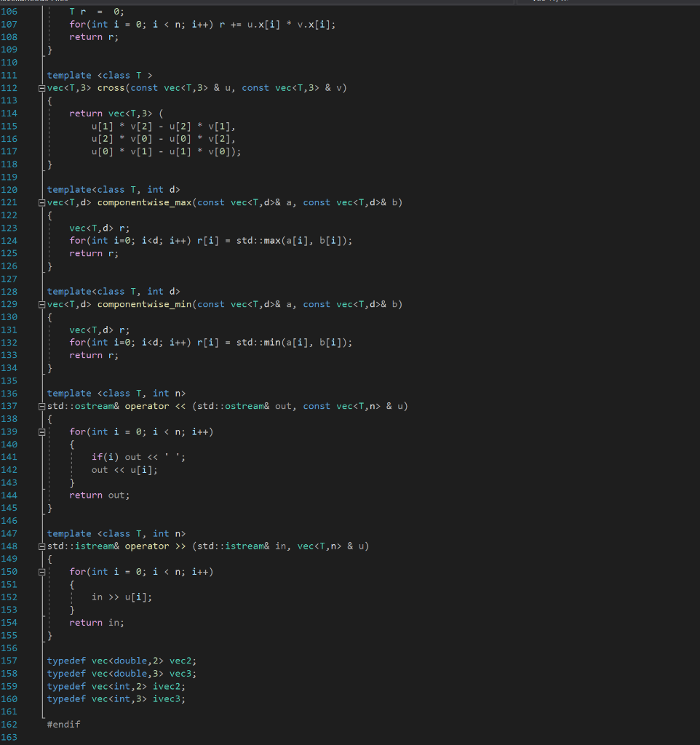Fold the operator >> function on line 148
The width and height of the screenshot is (700, 745).
[x=41, y=547]
